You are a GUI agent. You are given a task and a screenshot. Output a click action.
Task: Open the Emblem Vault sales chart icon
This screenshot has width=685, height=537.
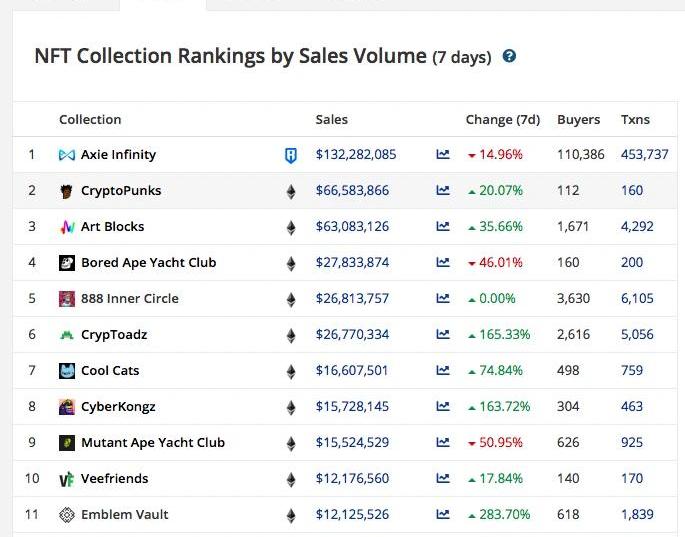coord(443,515)
